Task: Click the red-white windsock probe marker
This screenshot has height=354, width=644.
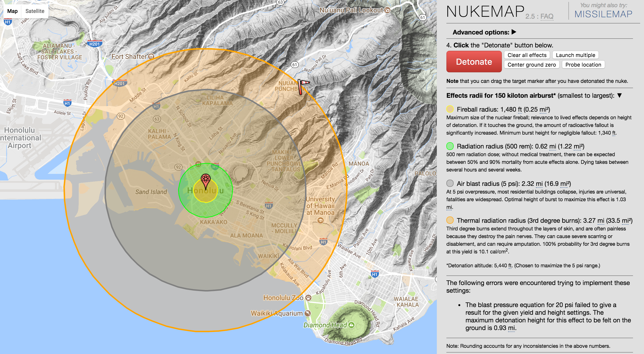Action: [303, 87]
